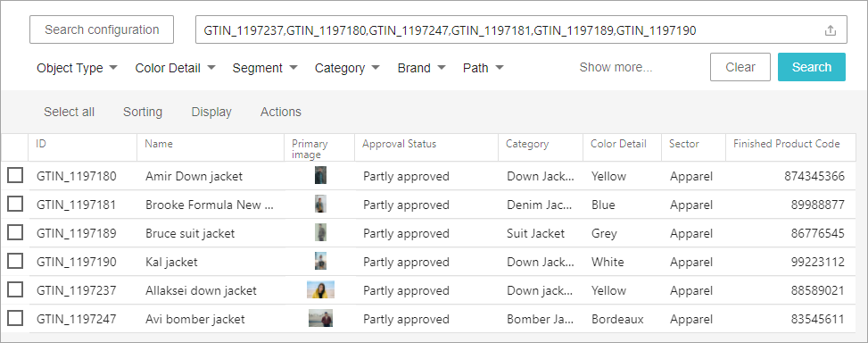The image size is (868, 343).
Task: Show more filter options
Action: [616, 68]
